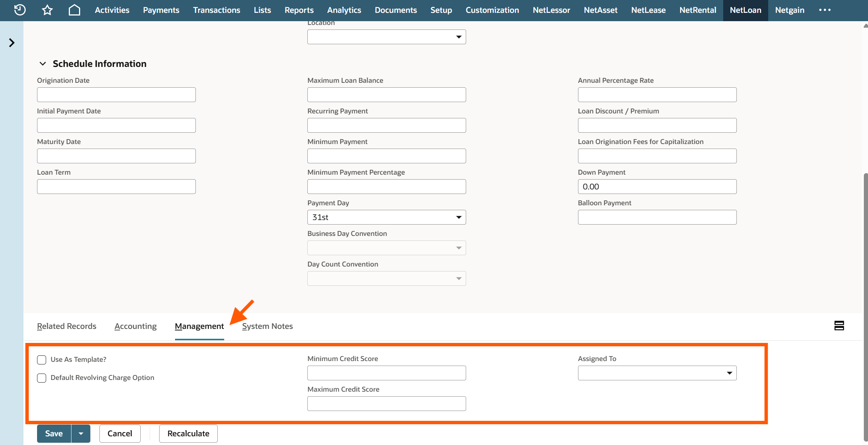The image size is (868, 445).
Task: Click the Minimum Credit Score field
Action: [386, 373]
